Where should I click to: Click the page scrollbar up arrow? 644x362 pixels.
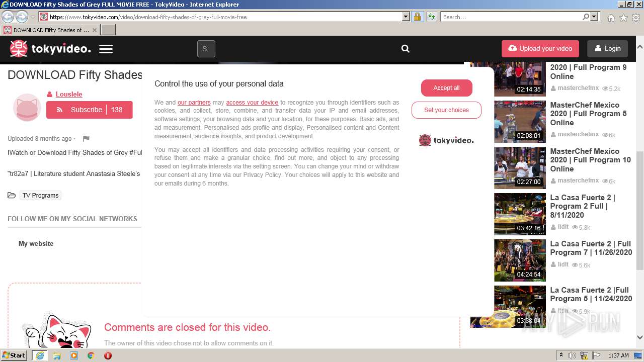pyautogui.click(x=640, y=47)
